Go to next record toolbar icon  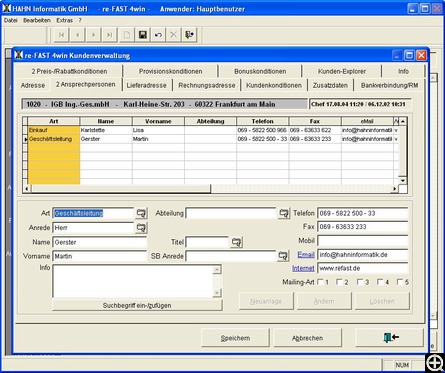[94, 35]
